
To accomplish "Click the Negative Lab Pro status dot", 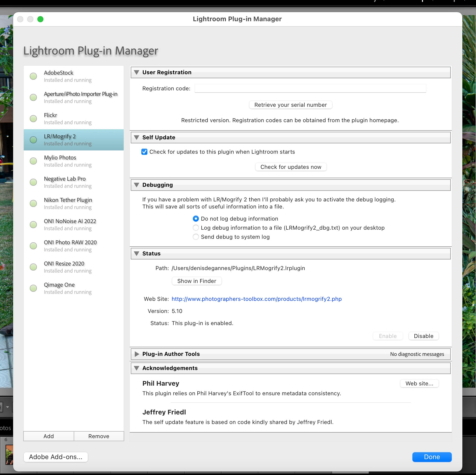I will (x=33, y=182).
